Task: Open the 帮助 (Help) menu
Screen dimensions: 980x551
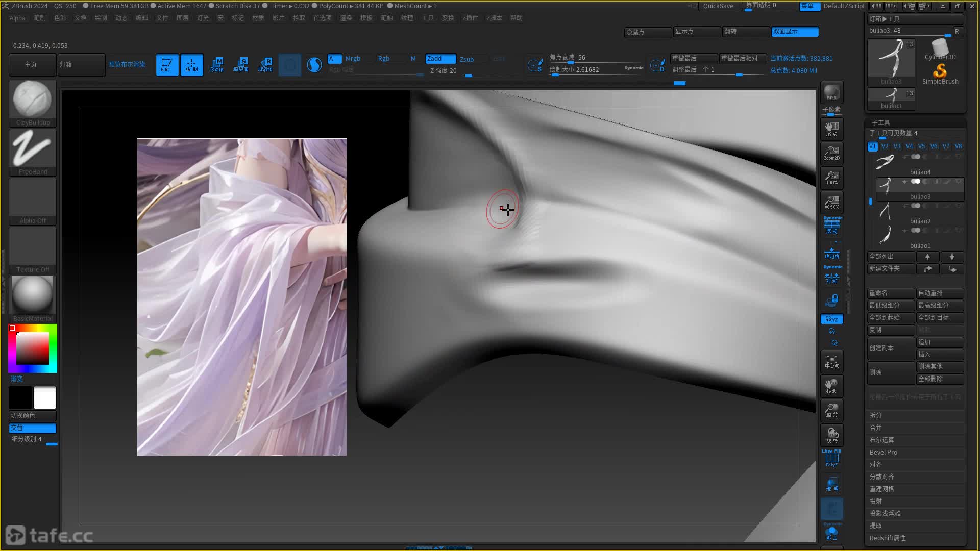Action: (x=517, y=18)
